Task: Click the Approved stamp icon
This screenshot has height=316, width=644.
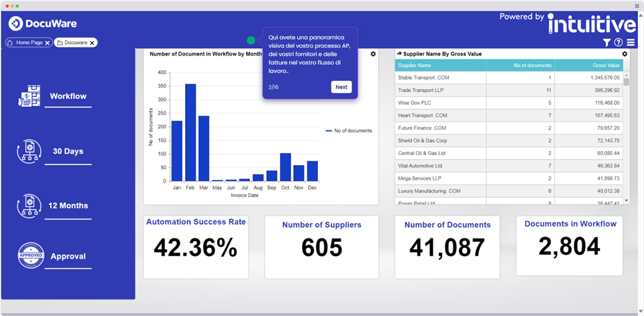Action: (x=30, y=256)
